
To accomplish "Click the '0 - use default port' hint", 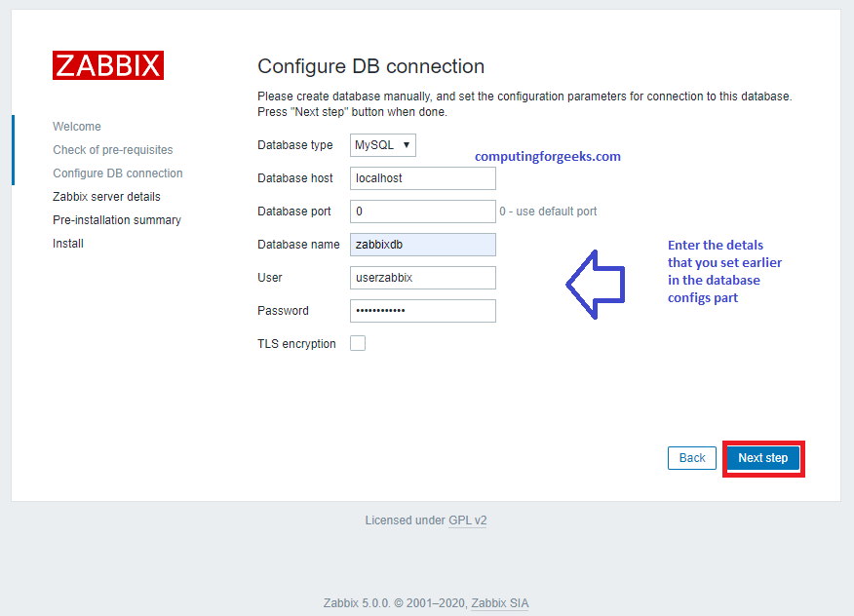I will (x=548, y=212).
